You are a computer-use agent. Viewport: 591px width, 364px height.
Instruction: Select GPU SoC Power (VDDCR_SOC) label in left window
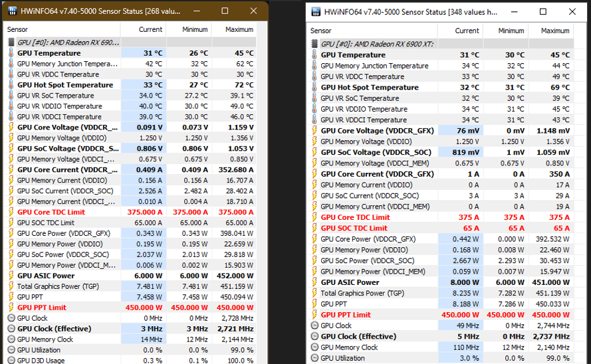[63, 254]
